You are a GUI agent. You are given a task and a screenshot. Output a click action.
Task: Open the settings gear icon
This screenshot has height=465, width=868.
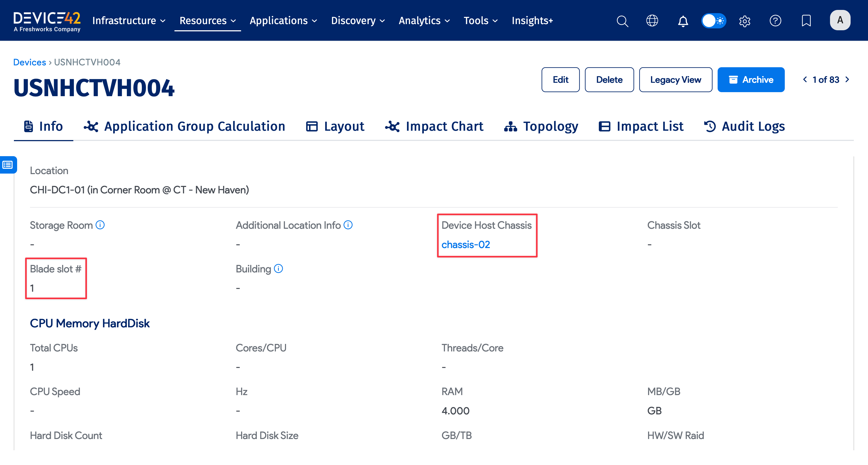(745, 21)
